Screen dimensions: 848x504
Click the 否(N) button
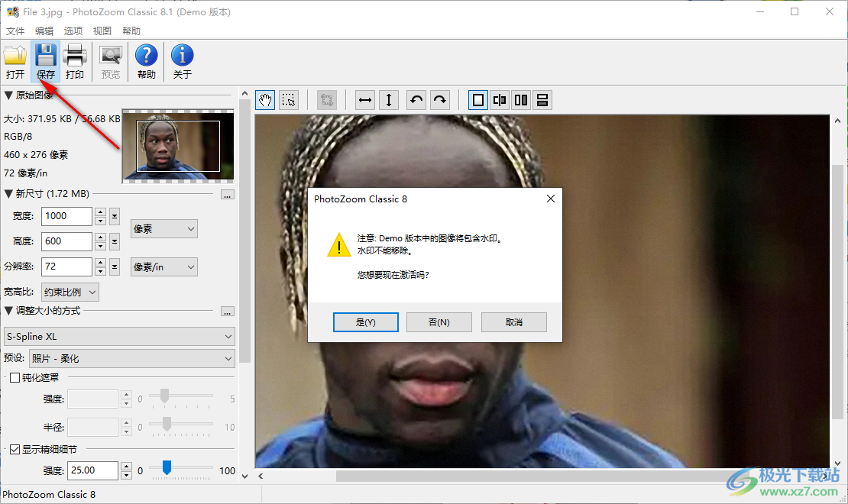pyautogui.click(x=439, y=322)
